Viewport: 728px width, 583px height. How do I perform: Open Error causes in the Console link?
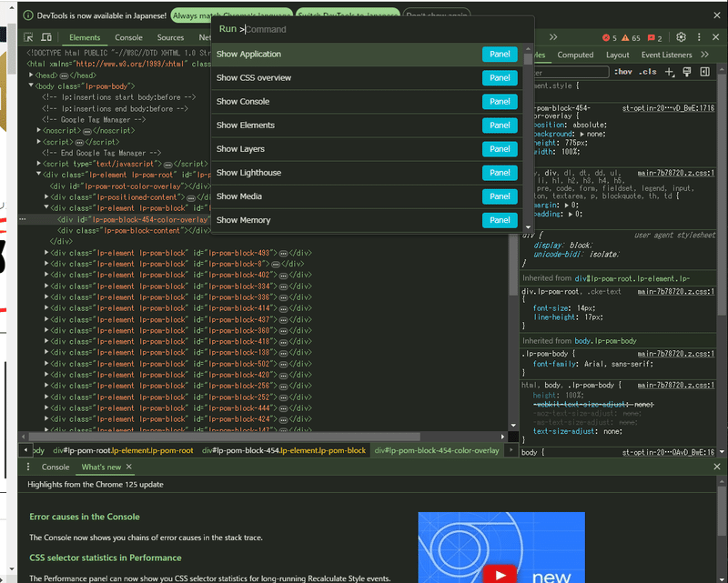tap(85, 517)
